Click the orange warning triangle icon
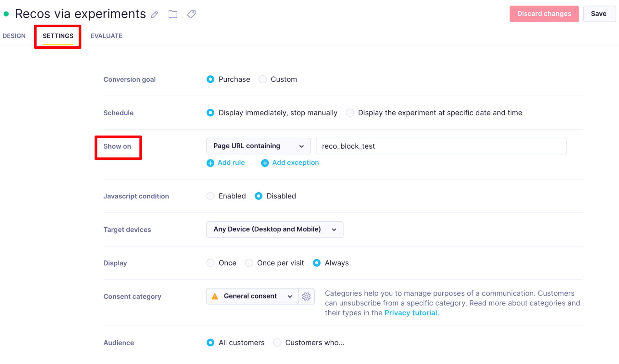Viewport: 619px width, 364px height. tap(215, 297)
